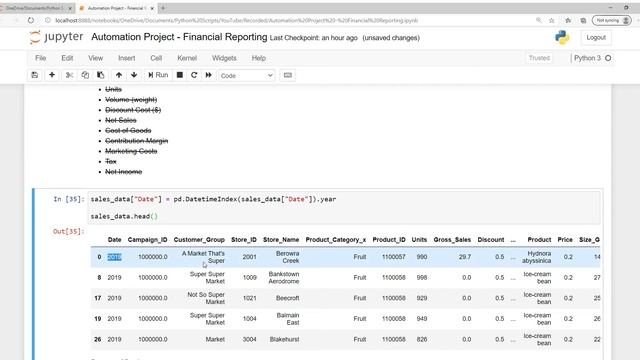This screenshot has height=360, width=640.
Task: Click into the In [35] code cell
Action: pos(344,207)
